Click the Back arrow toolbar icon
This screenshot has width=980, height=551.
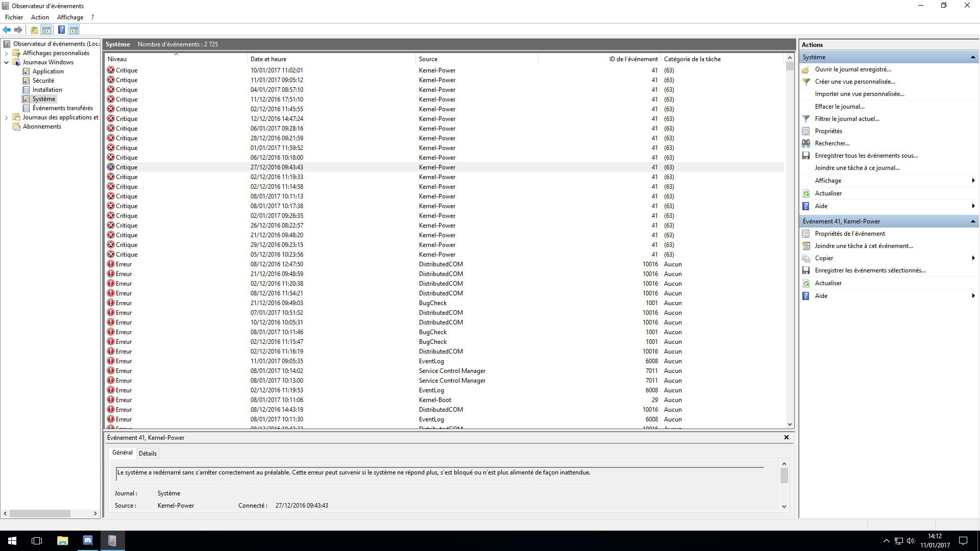coord(7,30)
